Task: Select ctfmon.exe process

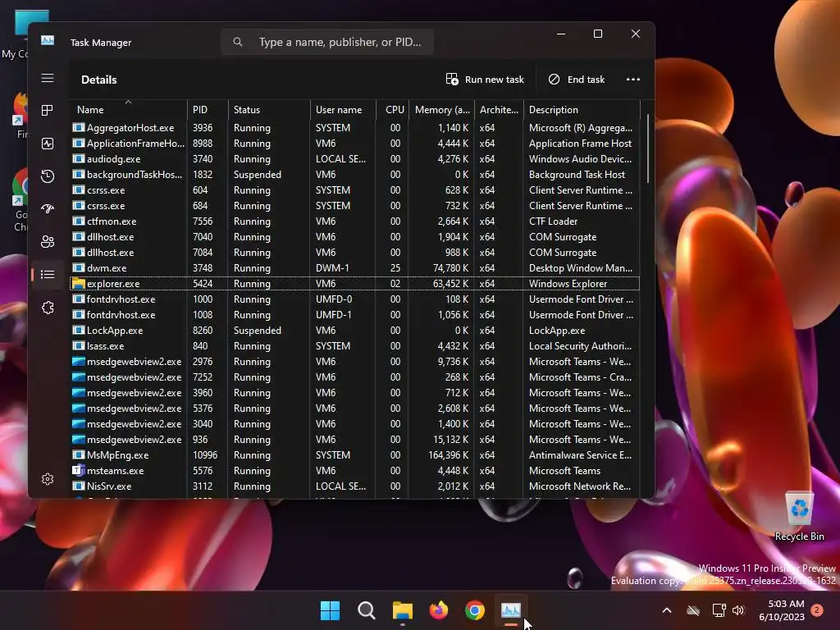Action: pyautogui.click(x=354, y=221)
